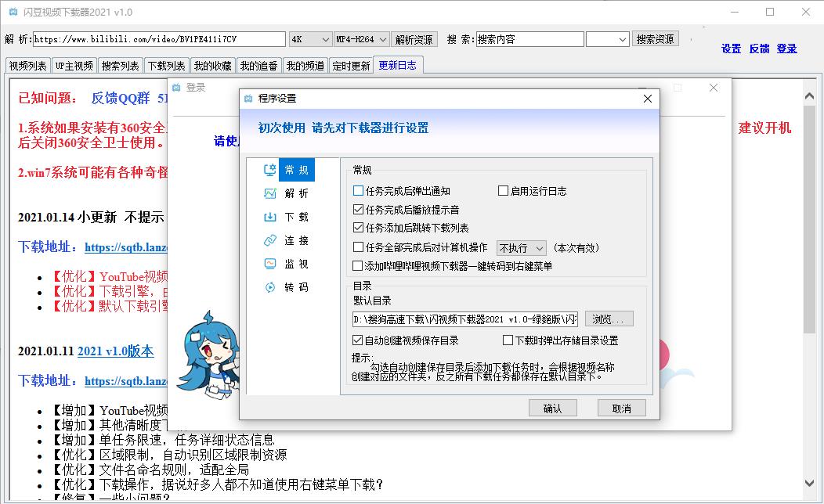Uncheck 任务完成后播放提示音
824x504 pixels.
pos(359,210)
